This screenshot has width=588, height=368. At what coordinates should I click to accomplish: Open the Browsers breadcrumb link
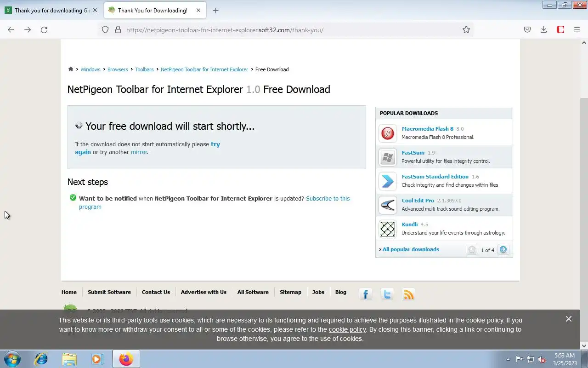point(118,69)
